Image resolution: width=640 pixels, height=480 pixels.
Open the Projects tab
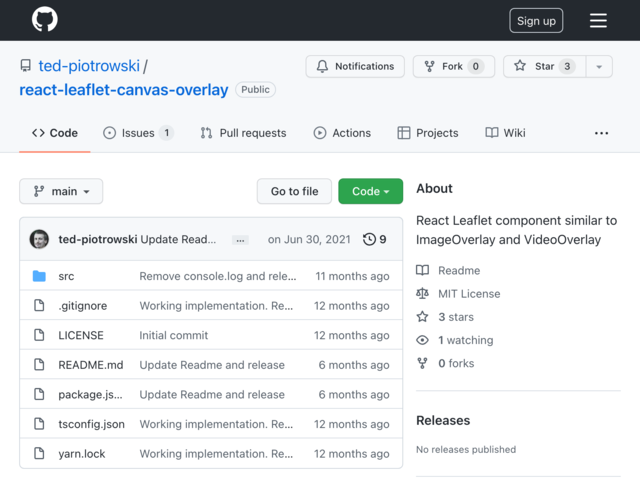click(428, 133)
